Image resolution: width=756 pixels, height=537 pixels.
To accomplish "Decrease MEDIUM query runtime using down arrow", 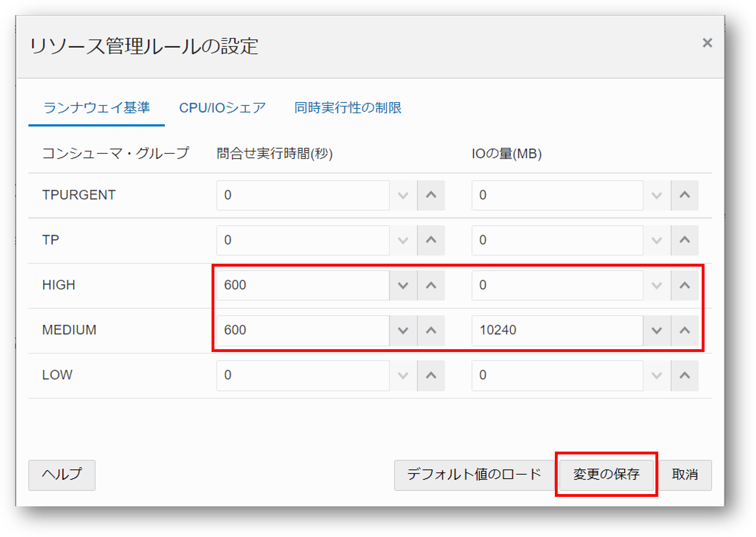I will point(402,330).
